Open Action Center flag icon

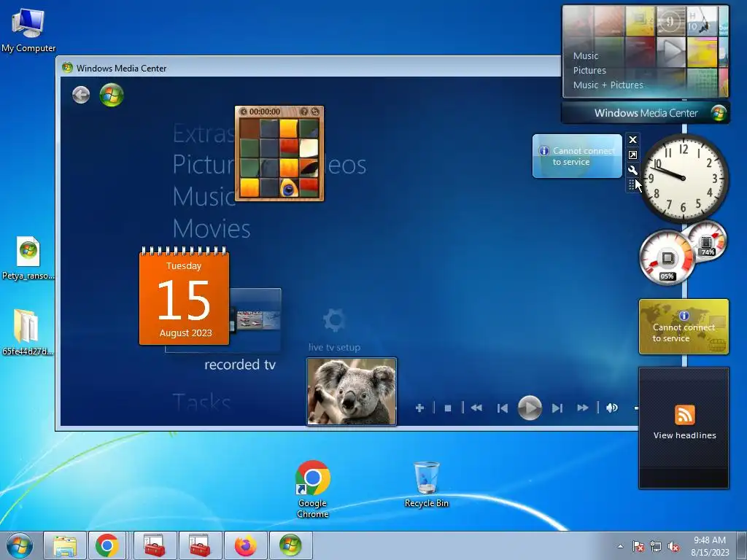638,546
